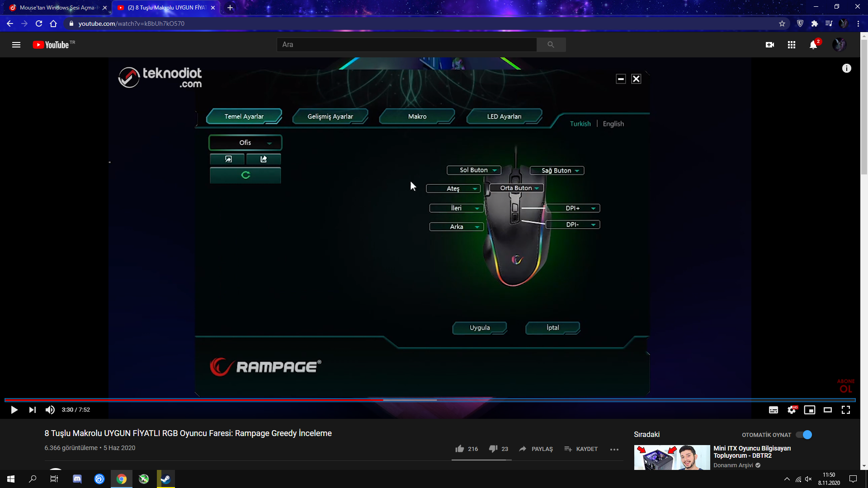
Task: Open YouTube notifications bell
Action: (813, 45)
